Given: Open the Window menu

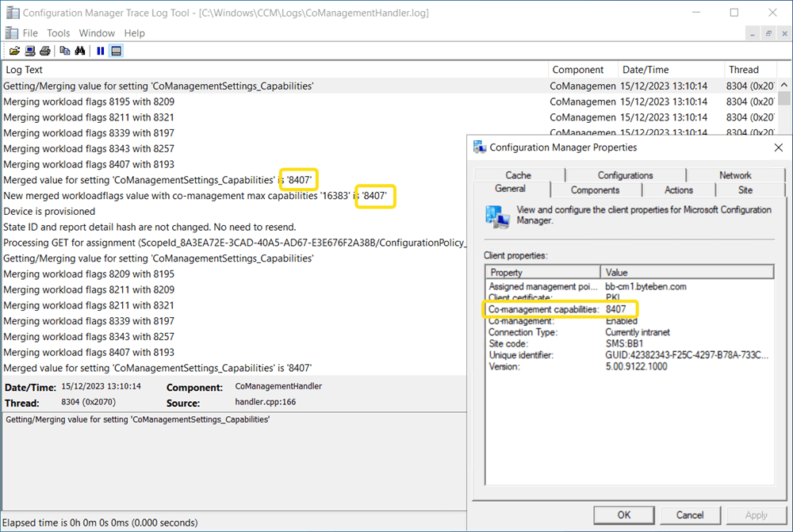Looking at the screenshot, I should (97, 33).
